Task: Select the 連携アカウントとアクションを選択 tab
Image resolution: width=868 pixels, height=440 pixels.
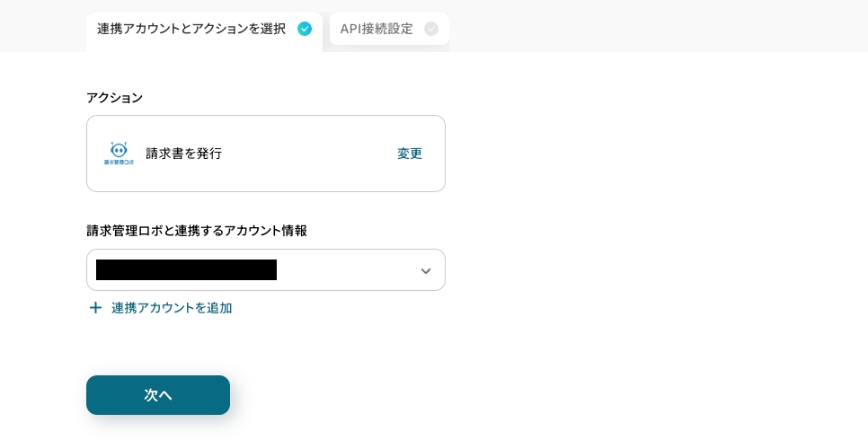Action: [x=191, y=29]
